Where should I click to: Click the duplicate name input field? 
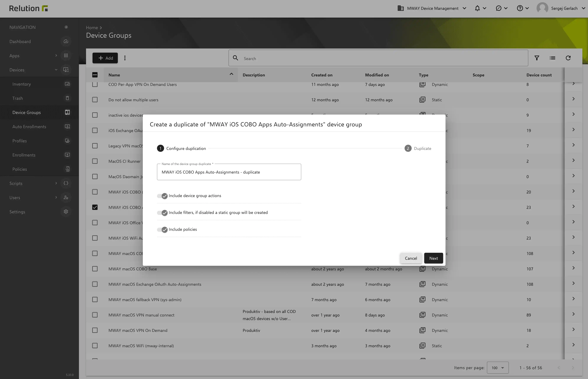tap(229, 172)
